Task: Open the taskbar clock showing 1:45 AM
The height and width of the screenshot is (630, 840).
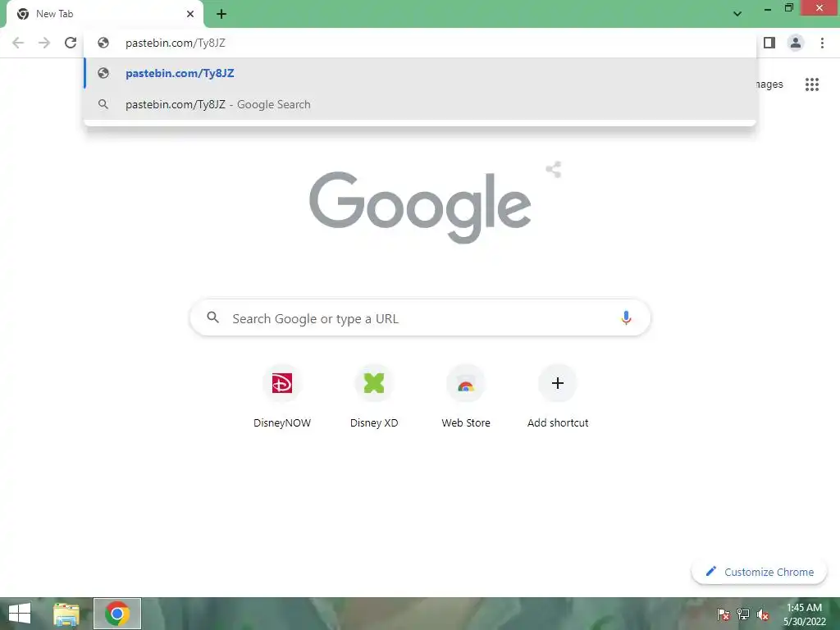Action: point(804,614)
